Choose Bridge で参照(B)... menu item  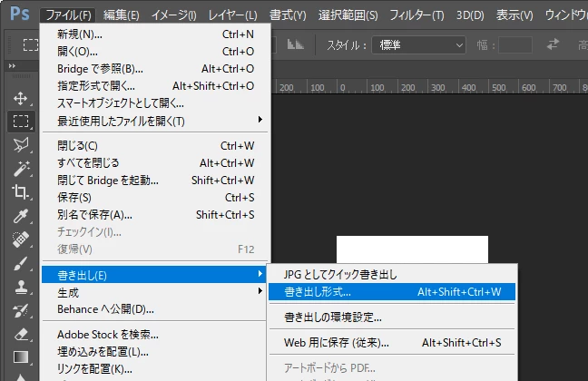155,69
